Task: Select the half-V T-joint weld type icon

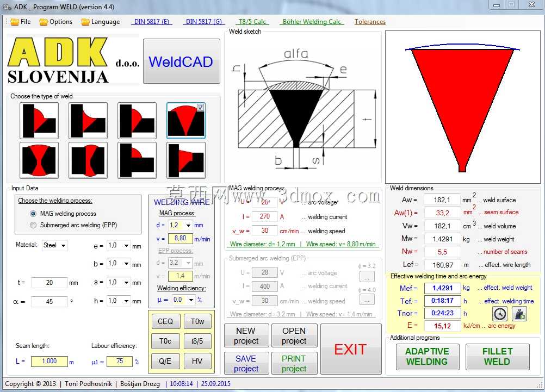Action: click(186, 160)
